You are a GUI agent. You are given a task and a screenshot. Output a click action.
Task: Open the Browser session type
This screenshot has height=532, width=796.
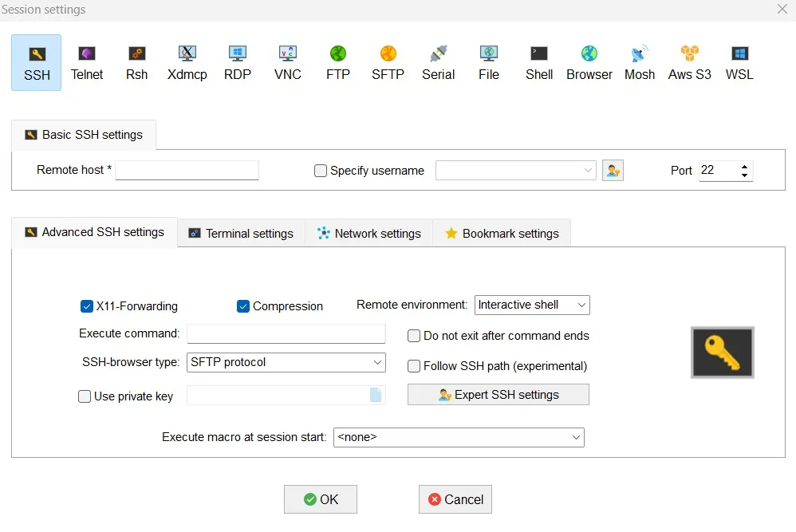point(589,62)
